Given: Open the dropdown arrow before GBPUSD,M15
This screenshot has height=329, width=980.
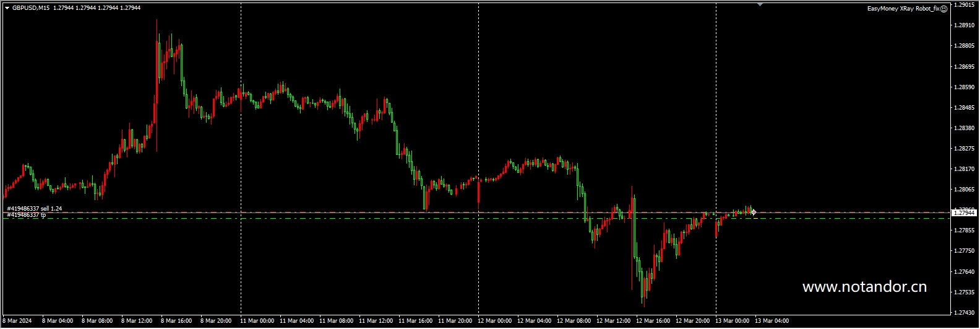Looking at the screenshot, I should click(7, 8).
